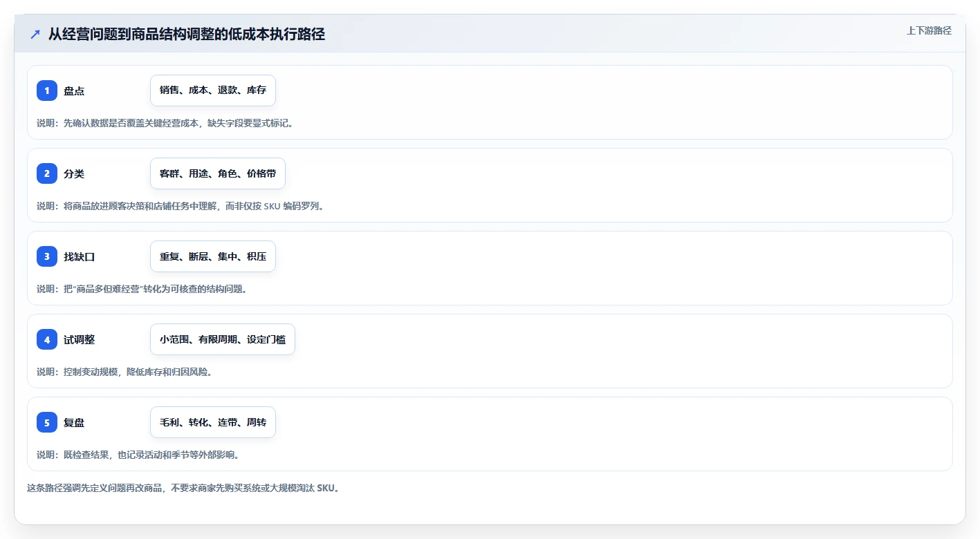Click the note starting 将商品放进顾客决策
This screenshot has height=539, width=980.
pos(181,206)
